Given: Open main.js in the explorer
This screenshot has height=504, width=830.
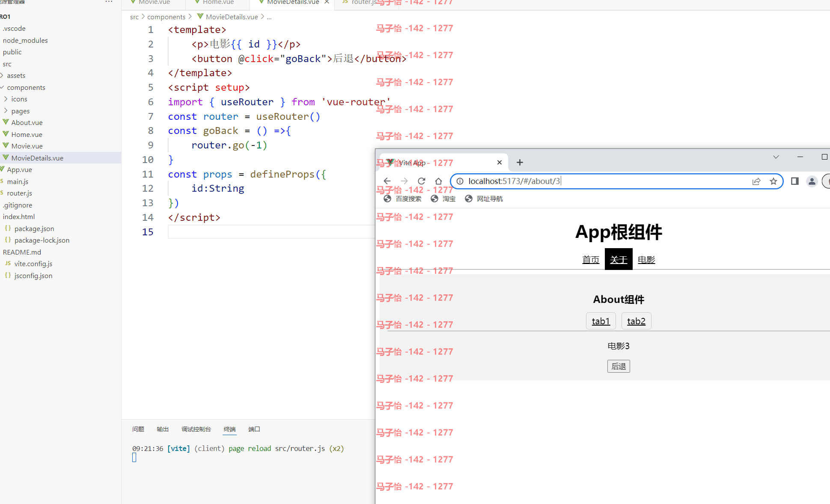Looking at the screenshot, I should click(x=18, y=181).
